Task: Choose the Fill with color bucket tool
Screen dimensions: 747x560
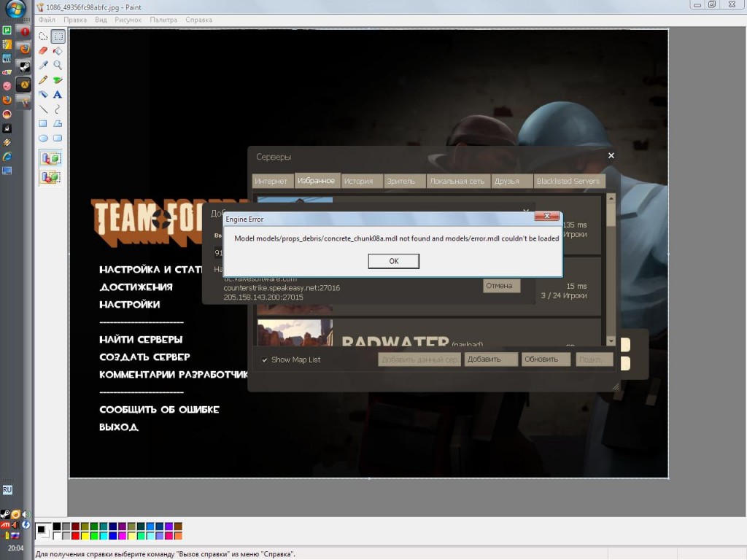Action: (58, 50)
